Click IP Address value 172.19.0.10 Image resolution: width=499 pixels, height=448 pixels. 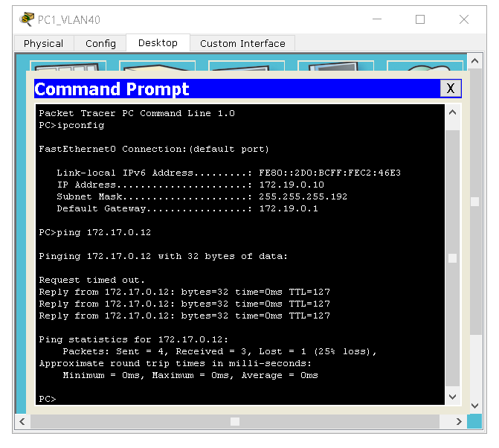292,185
